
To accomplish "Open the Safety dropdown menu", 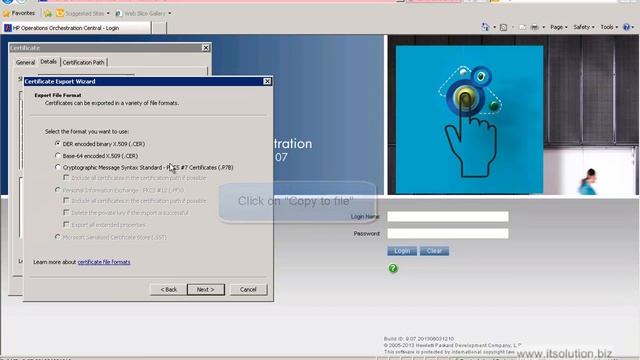I will tap(583, 27).
